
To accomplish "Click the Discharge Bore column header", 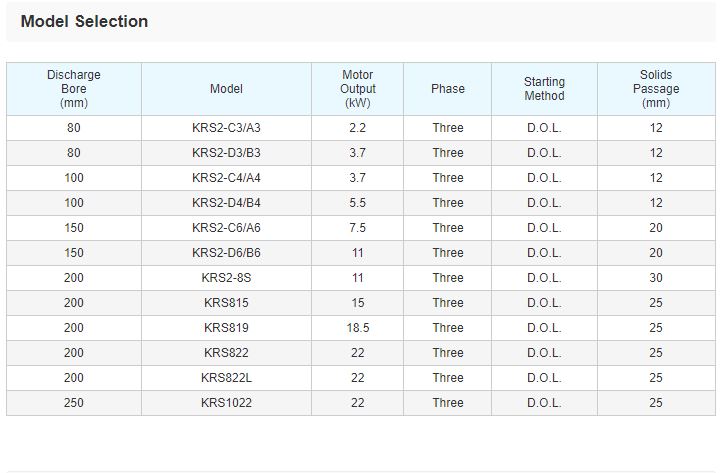I will 74,89.
